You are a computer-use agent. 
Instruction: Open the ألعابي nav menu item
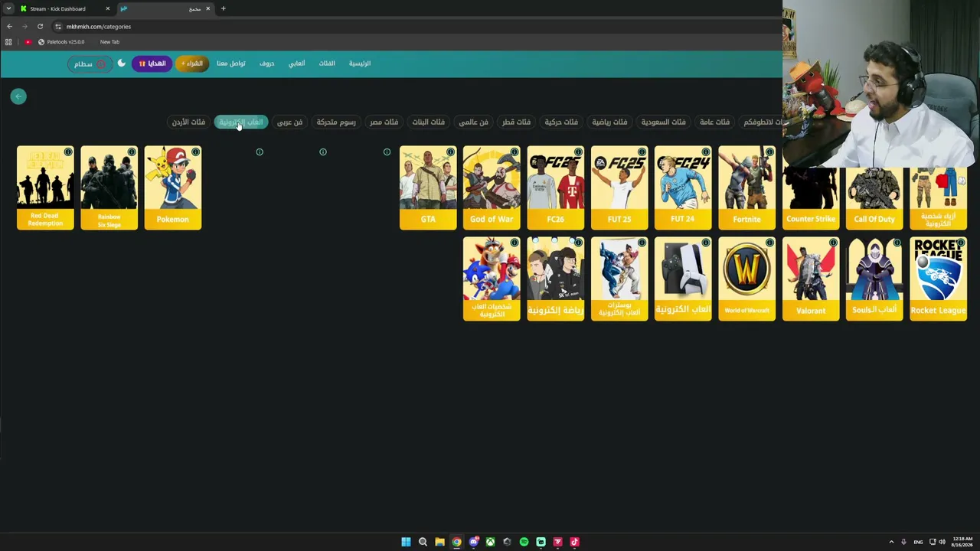pyautogui.click(x=296, y=64)
